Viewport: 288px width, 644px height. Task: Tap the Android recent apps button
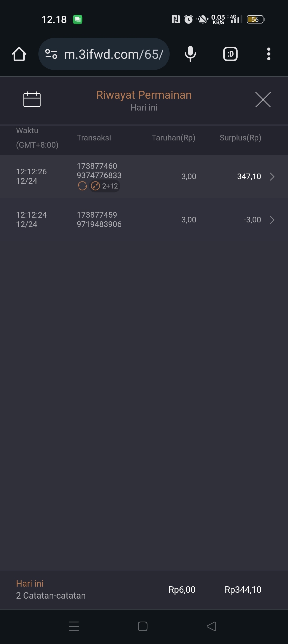74,626
